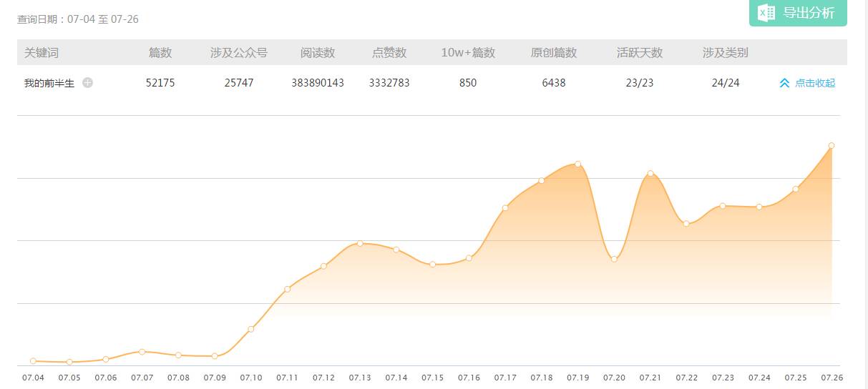The image size is (868, 389).
Task: Click the chart data point for 07.23
Action: click(x=723, y=206)
